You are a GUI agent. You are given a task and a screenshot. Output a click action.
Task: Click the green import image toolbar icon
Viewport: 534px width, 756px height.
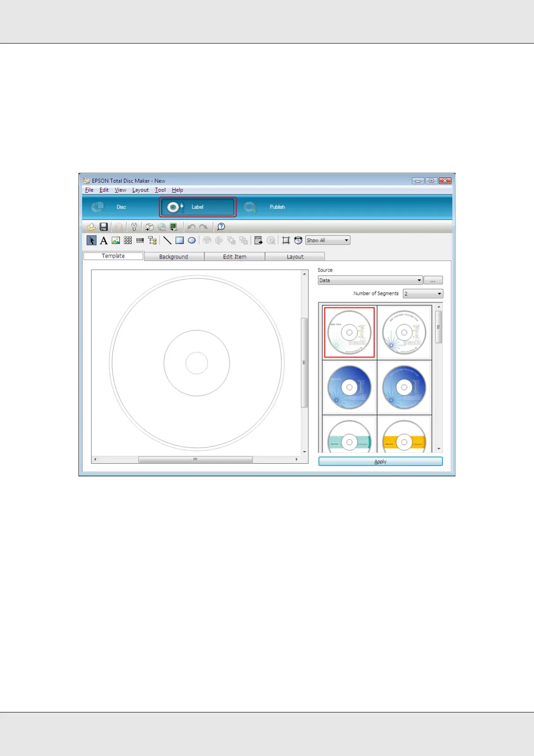(x=174, y=227)
